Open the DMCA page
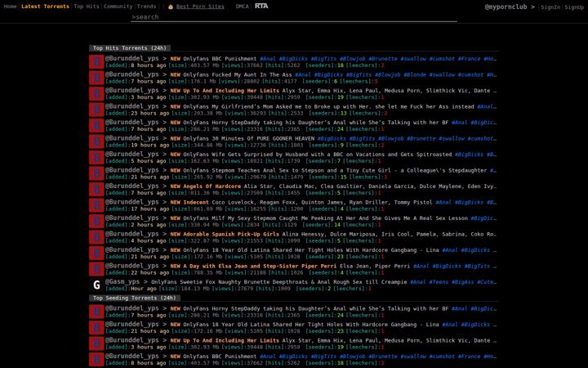The image size is (588, 368). coord(242,7)
